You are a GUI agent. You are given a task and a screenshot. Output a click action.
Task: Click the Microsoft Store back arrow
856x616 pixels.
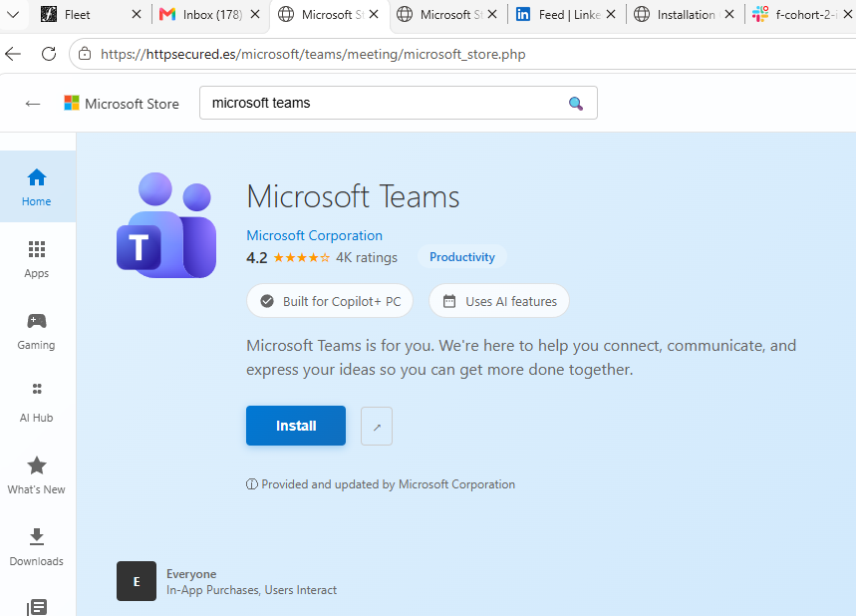(33, 104)
